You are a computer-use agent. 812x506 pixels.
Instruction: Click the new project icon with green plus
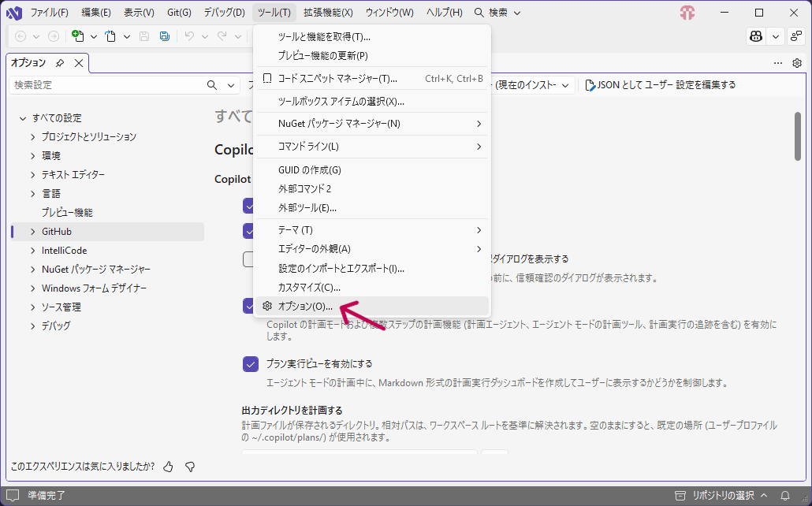pyautogui.click(x=78, y=36)
